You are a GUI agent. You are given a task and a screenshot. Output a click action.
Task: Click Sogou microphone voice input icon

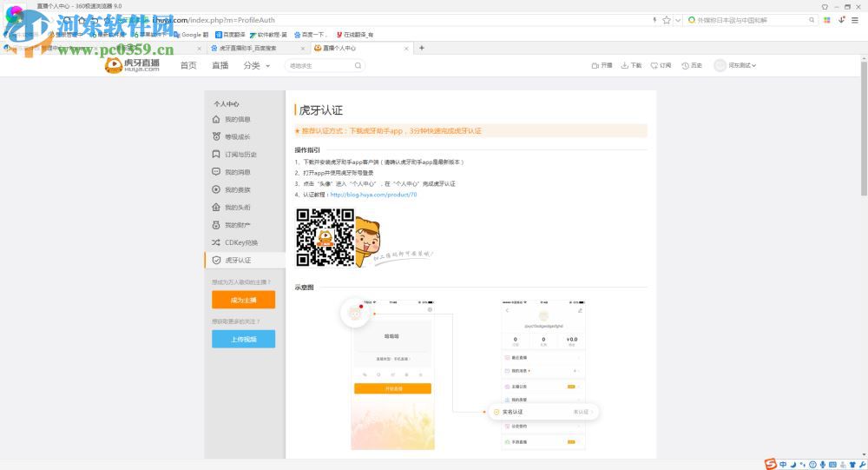click(x=823, y=465)
